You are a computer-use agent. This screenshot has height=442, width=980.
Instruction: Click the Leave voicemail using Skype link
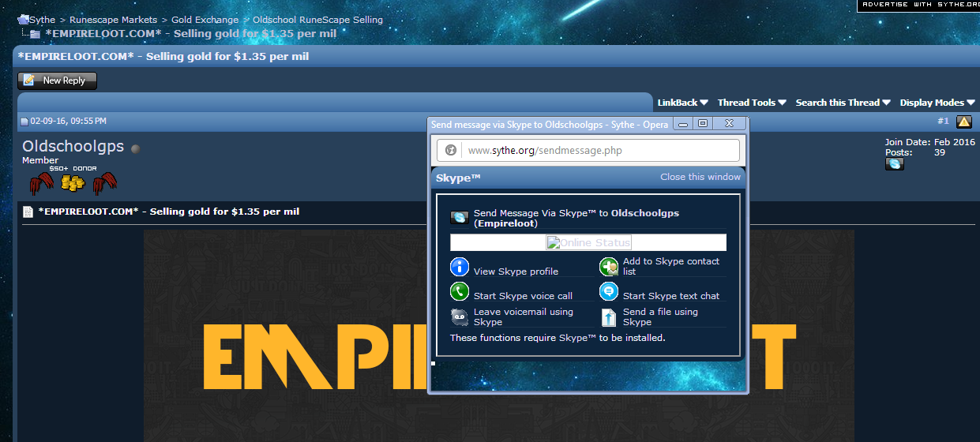click(x=524, y=317)
